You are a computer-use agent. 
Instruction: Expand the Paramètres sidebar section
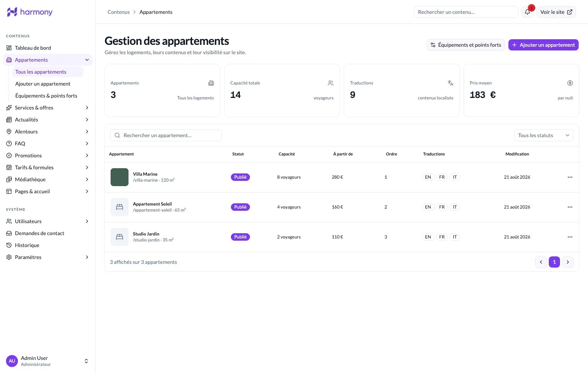87,257
